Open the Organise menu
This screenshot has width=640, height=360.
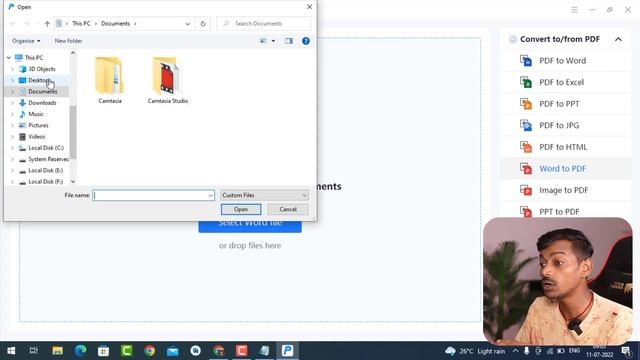coord(26,41)
